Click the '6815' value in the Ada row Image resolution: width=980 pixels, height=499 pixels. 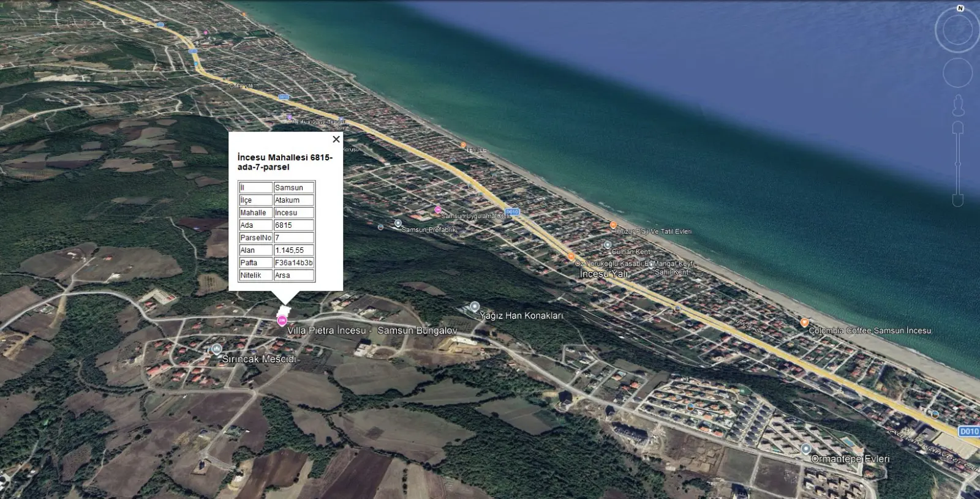(293, 225)
